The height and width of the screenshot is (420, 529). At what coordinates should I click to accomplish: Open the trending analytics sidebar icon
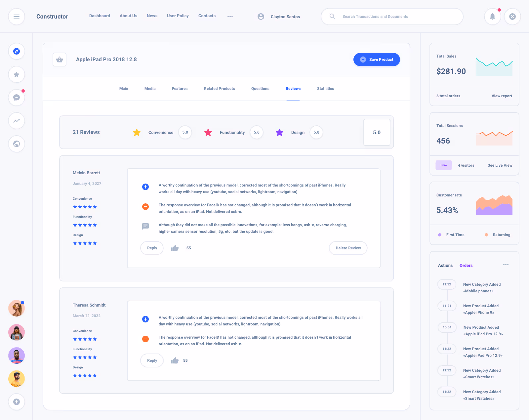point(17,121)
